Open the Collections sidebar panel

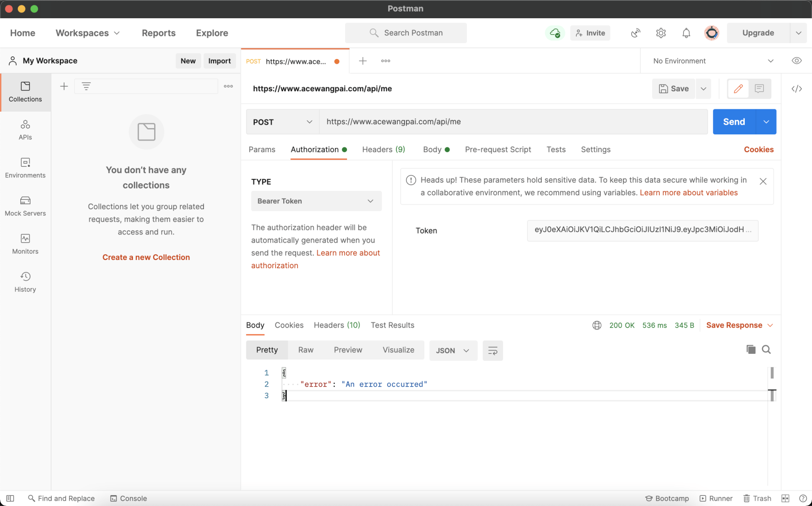(x=25, y=92)
